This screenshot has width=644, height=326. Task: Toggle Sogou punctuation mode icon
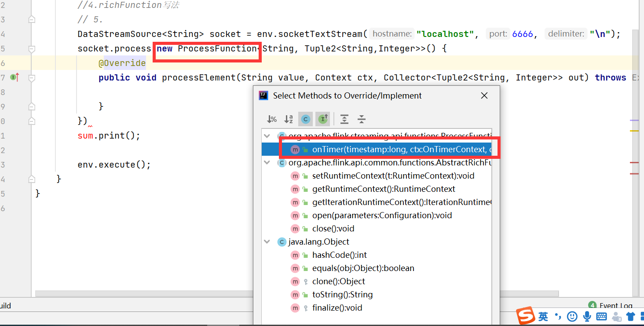[x=558, y=316]
